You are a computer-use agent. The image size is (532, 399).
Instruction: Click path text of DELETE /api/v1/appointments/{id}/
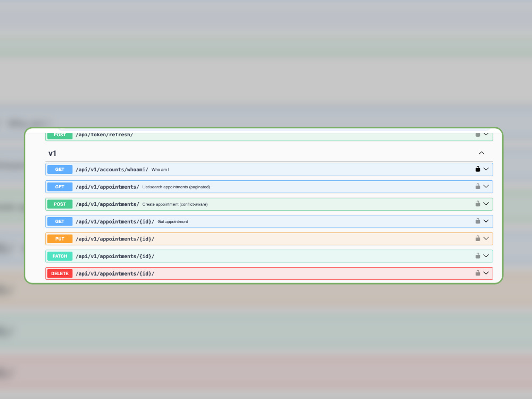click(x=115, y=273)
